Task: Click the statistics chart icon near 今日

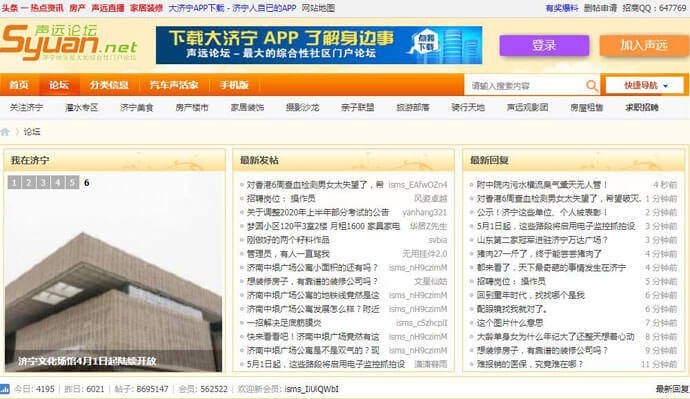Action: point(5,389)
